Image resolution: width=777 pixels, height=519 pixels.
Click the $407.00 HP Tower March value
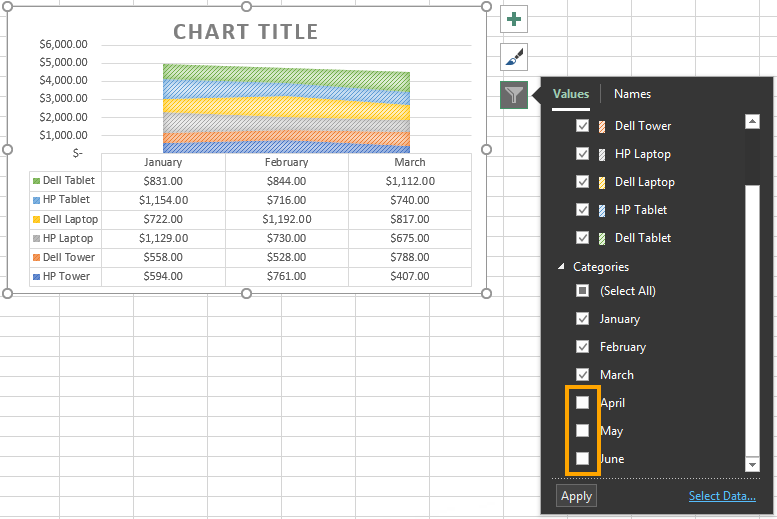pos(410,276)
